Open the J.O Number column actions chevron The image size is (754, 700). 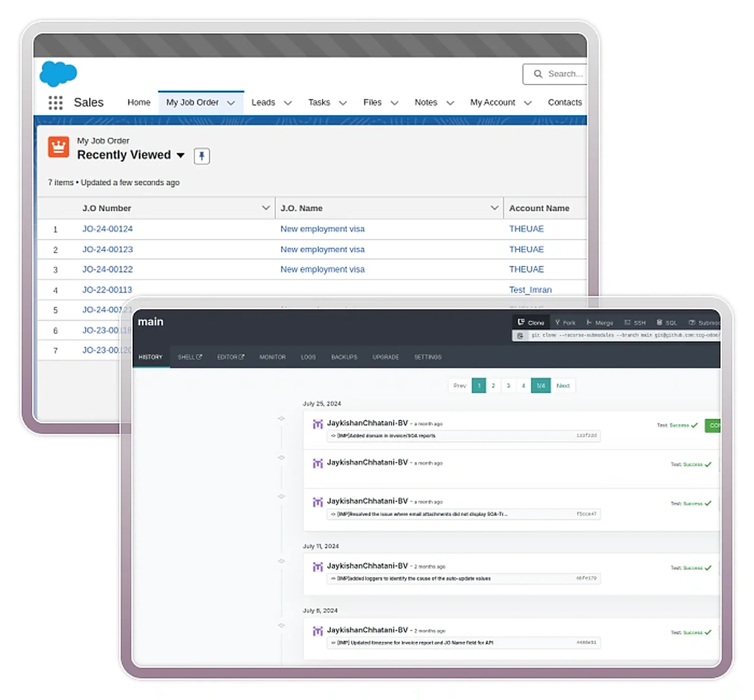click(266, 208)
